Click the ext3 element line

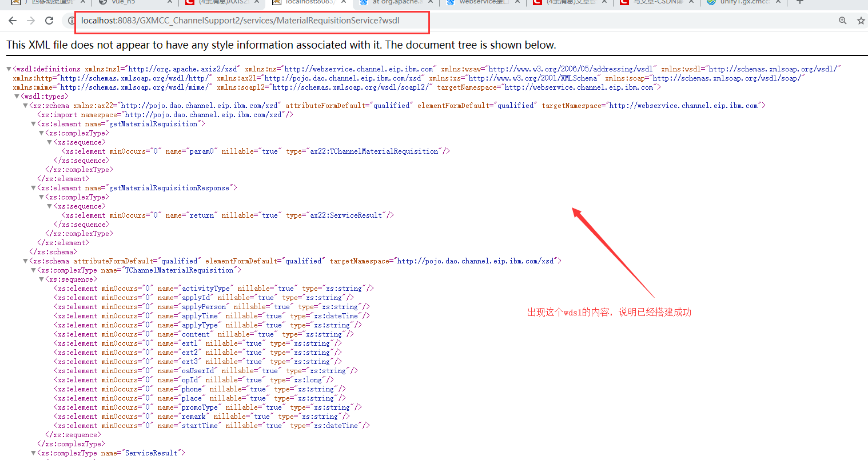click(x=198, y=362)
